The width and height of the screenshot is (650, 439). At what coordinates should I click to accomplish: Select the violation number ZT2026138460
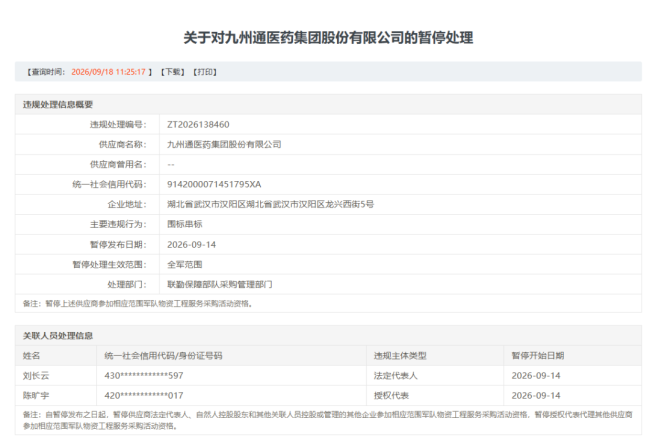click(x=198, y=124)
